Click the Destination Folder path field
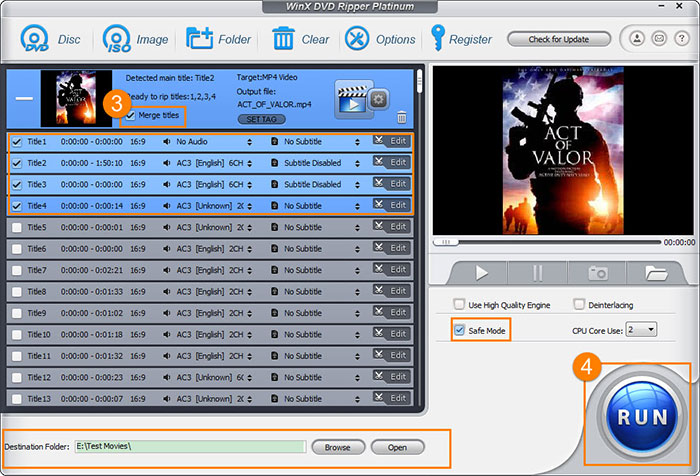Viewport: 700px width, 476px height. tap(191, 447)
